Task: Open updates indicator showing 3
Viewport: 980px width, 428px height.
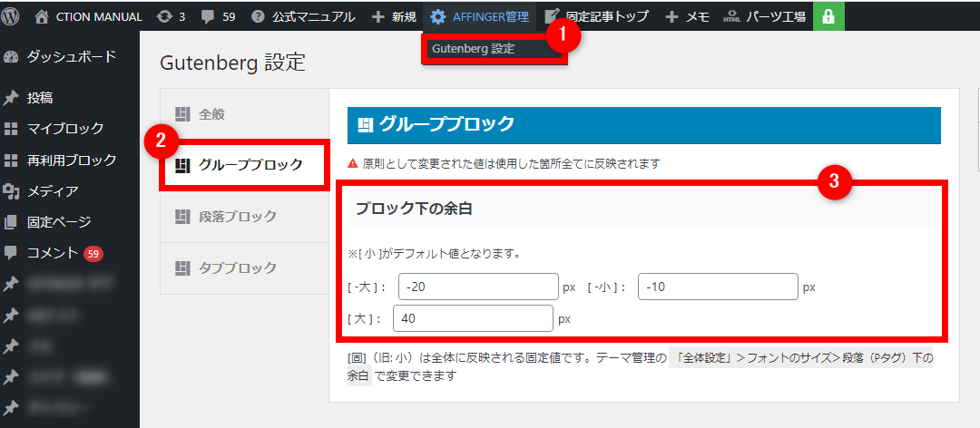Action: (171, 17)
